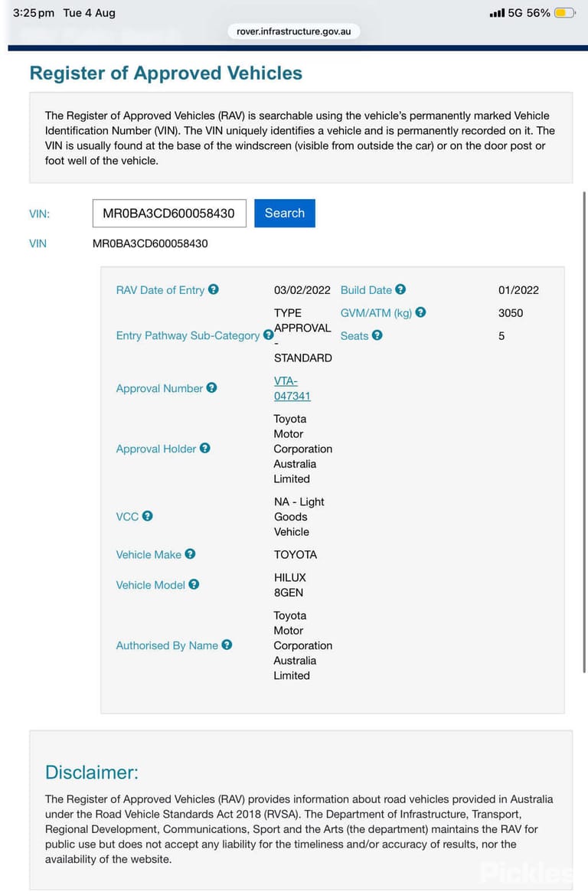Tap the cellular signal bars icon
588x895 pixels.
pos(497,13)
